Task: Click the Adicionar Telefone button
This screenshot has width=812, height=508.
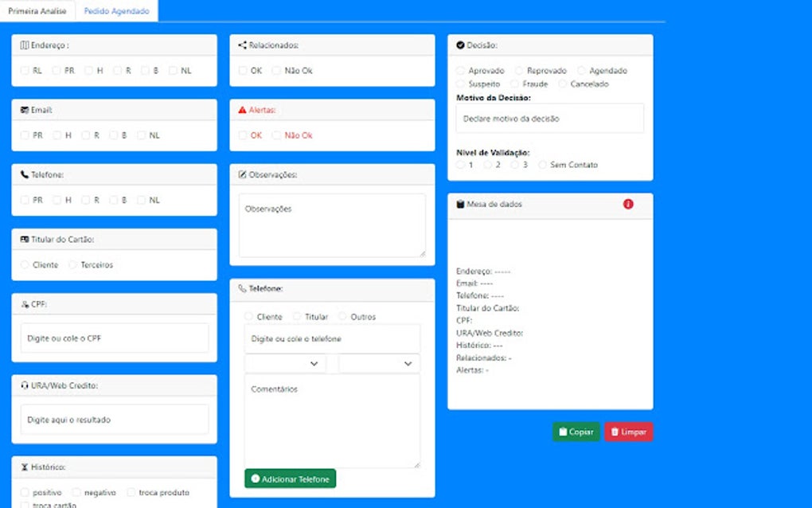Action: click(x=290, y=479)
